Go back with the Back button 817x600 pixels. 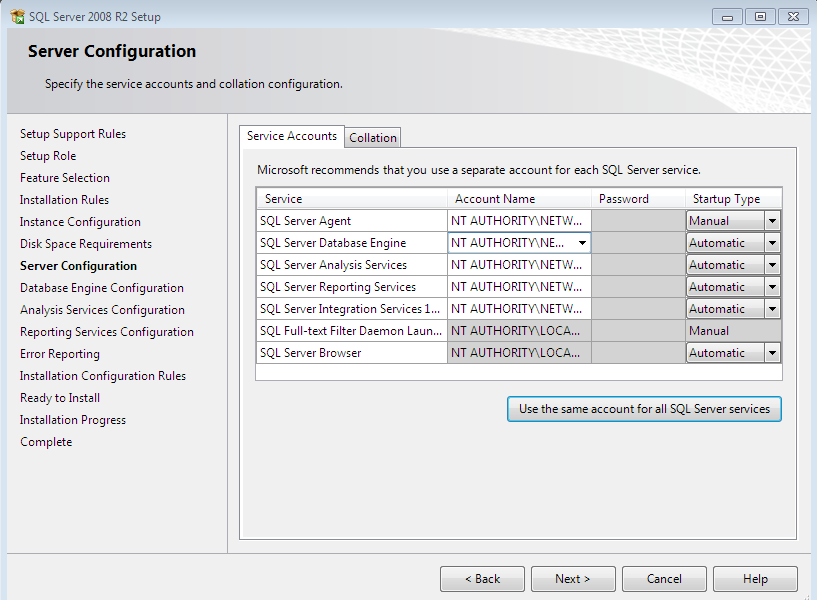click(x=482, y=579)
